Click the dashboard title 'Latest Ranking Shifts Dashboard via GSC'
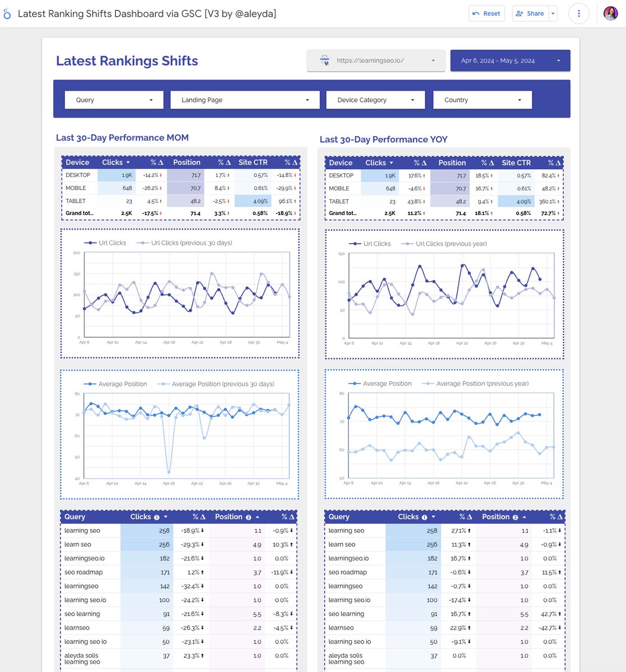Screen dimensions: 626x672 point(147,13)
